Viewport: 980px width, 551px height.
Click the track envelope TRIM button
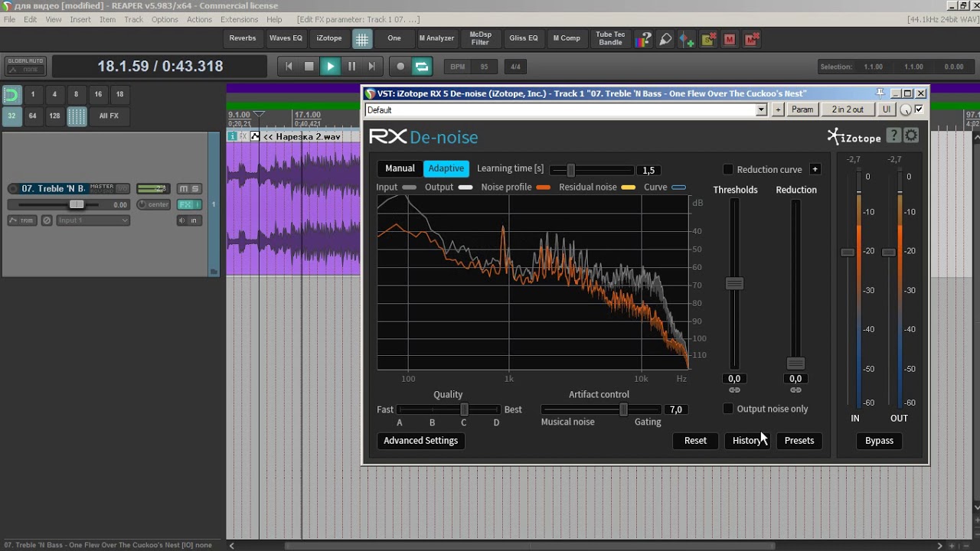[23, 220]
